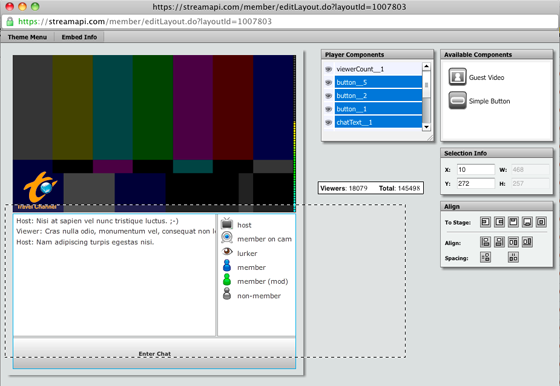Click the blue member icon
This screenshot has width=560, height=386.
(x=227, y=266)
